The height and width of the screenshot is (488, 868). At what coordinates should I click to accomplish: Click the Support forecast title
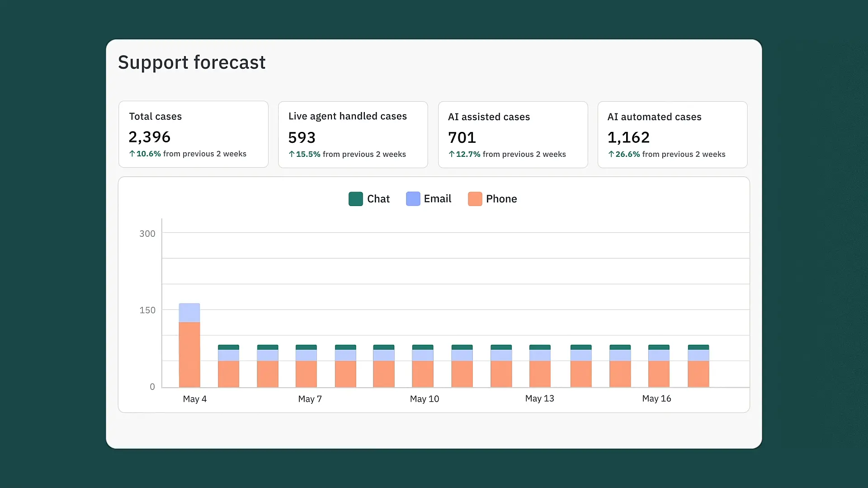pyautogui.click(x=191, y=62)
